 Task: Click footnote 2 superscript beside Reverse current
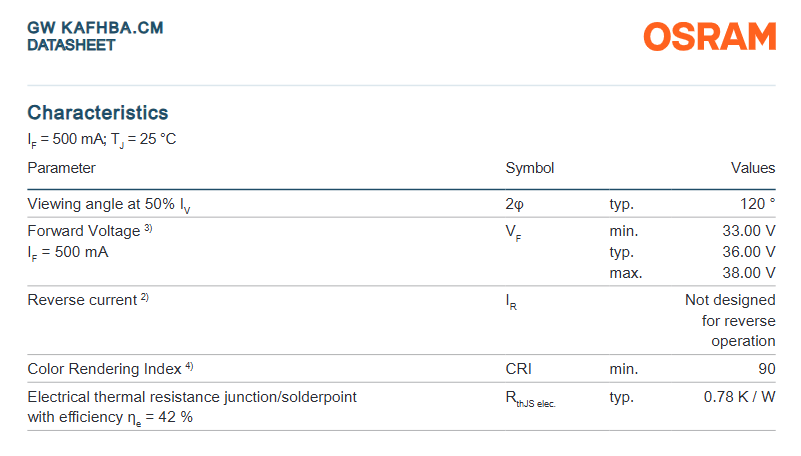pos(145,297)
